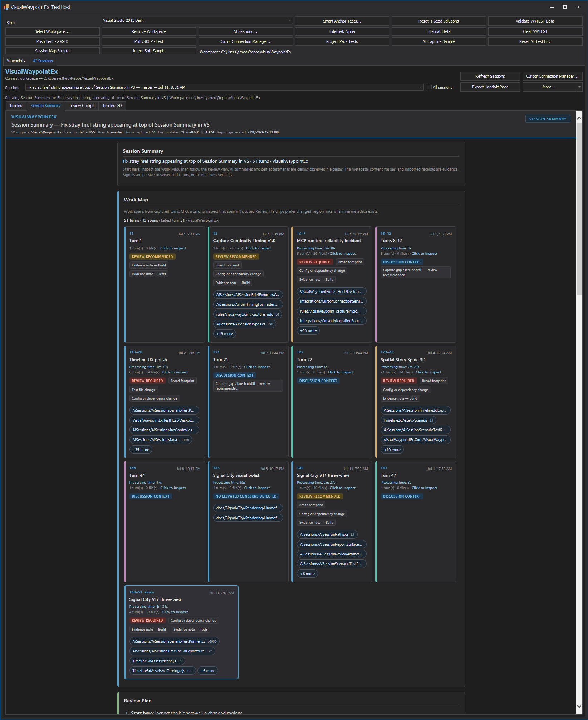Click to inspect Turns 8–12 span

(x=424, y=254)
